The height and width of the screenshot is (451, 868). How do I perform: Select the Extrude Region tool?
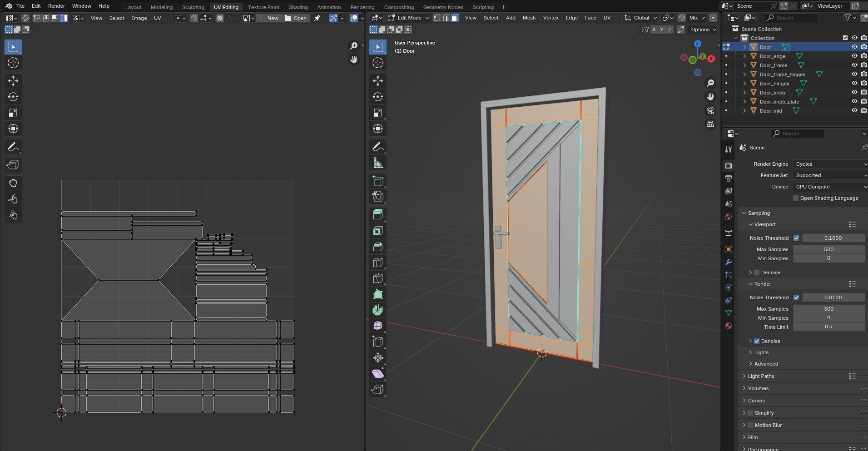[378, 215]
